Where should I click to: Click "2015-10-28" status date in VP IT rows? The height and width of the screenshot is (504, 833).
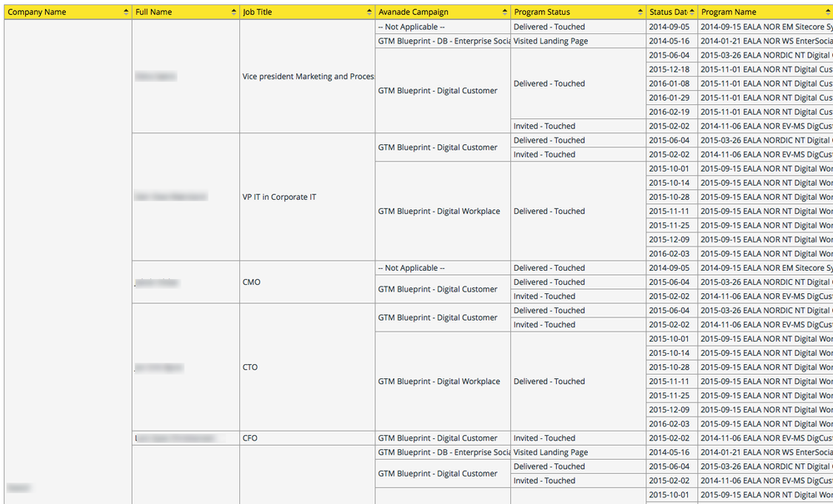[672, 197]
